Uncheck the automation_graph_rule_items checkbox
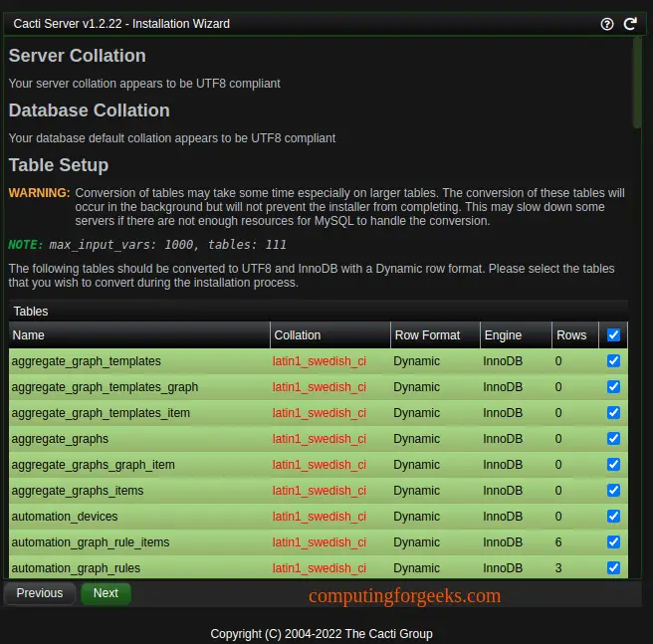 tap(613, 541)
